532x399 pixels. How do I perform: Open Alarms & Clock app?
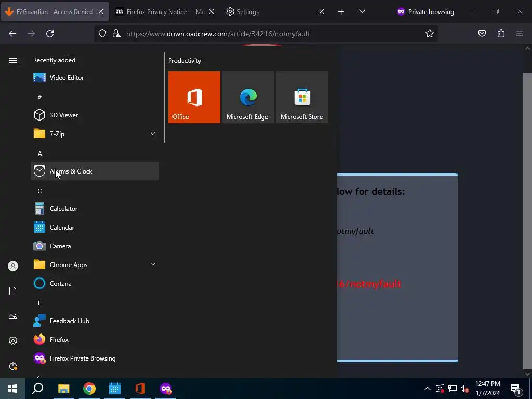coord(95,171)
